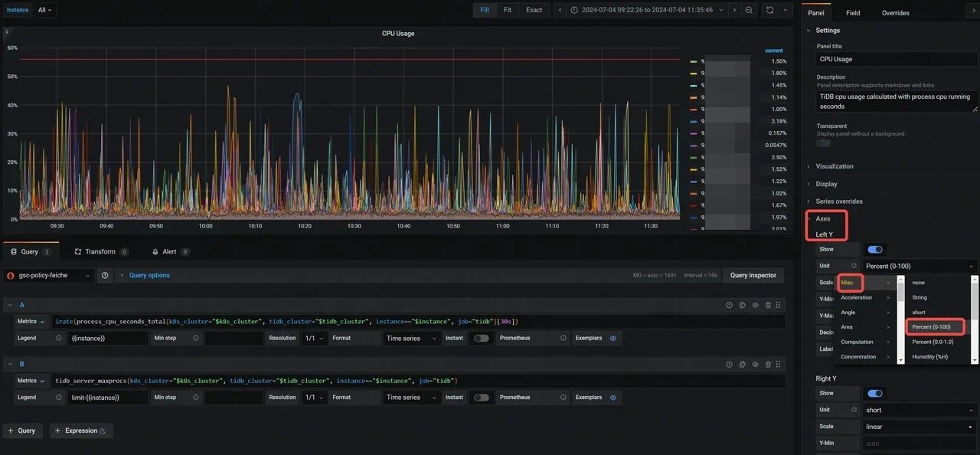Switch to the Field tab
Screen dimensions: 980x455
(853, 13)
